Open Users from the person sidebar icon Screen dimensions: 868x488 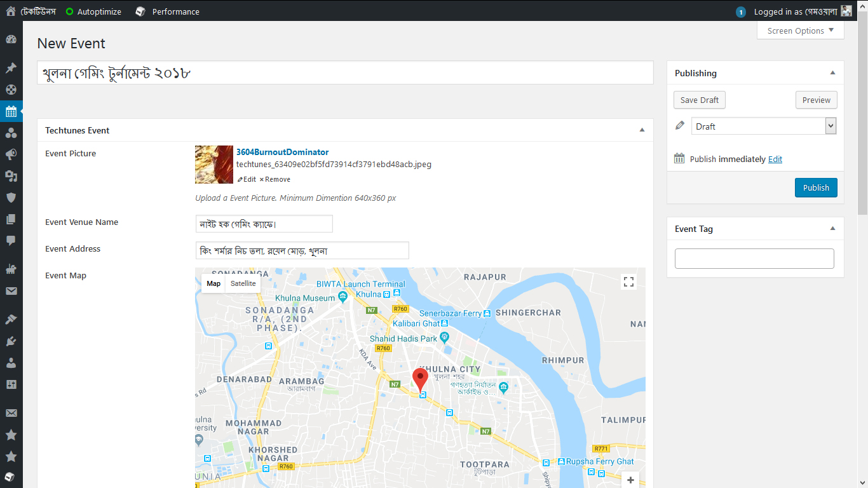coord(11,363)
